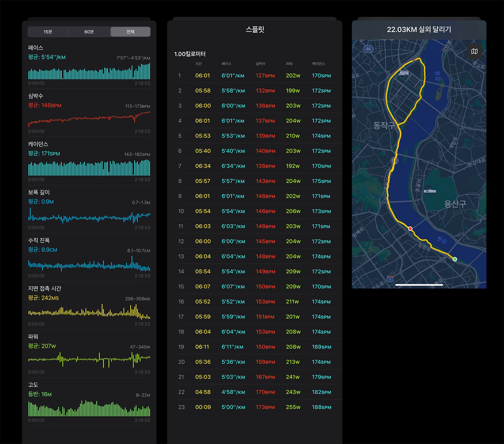Click the 22.03KM 실외 달리기 header
The width and height of the screenshot is (504, 444).
pyautogui.click(x=419, y=30)
